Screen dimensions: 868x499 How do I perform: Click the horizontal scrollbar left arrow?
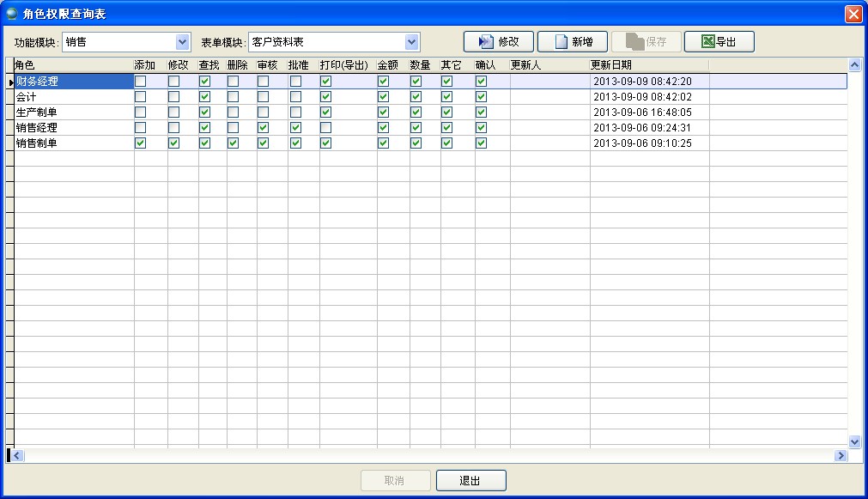[17, 456]
